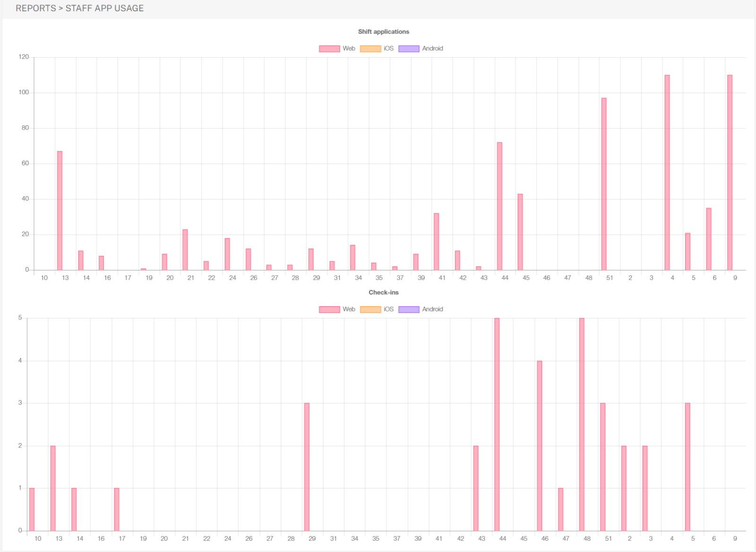
Task: Toggle Web series in Shift applications legend
Action: coord(337,49)
